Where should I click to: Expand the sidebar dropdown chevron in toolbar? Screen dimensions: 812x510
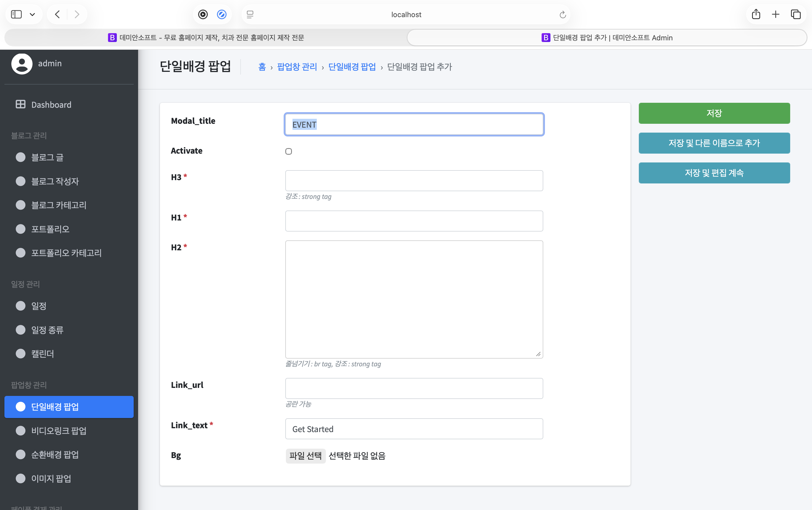click(x=32, y=14)
